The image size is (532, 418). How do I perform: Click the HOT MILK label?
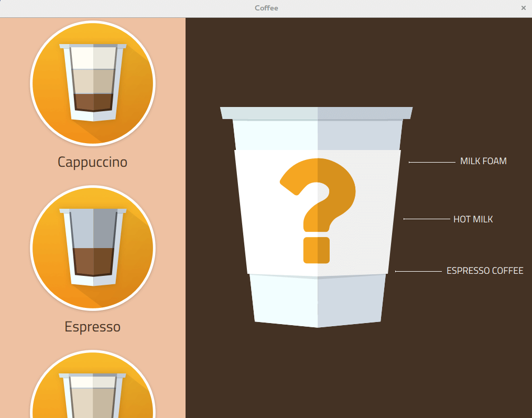pos(473,219)
